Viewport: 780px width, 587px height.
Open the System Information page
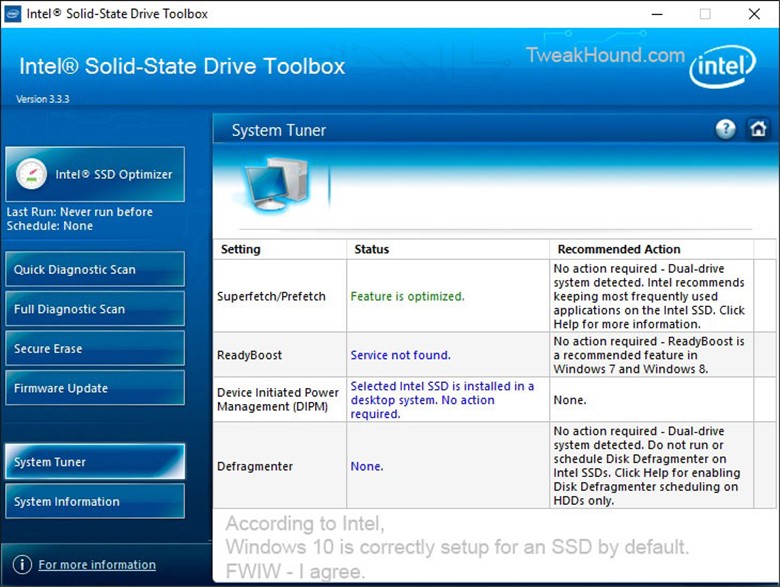(x=95, y=501)
